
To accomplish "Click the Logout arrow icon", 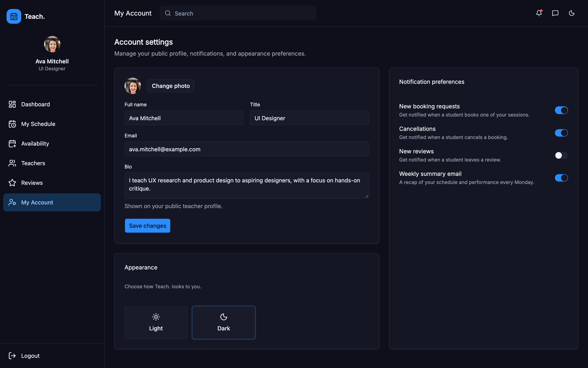I will (x=12, y=356).
